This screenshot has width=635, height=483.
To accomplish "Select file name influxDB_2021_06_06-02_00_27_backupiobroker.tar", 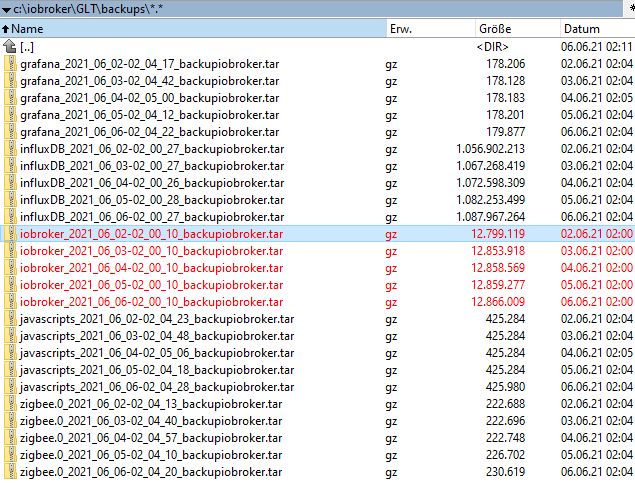I will [x=152, y=217].
